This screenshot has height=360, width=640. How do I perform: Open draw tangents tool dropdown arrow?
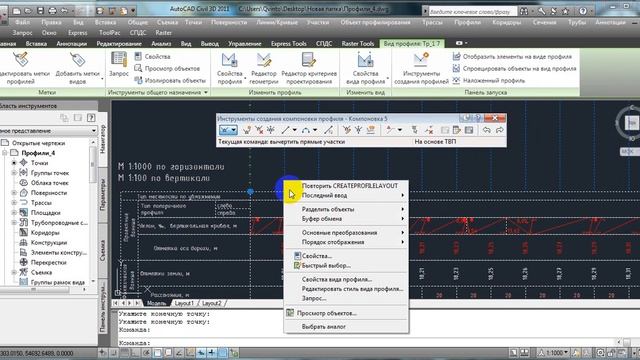coord(234,130)
